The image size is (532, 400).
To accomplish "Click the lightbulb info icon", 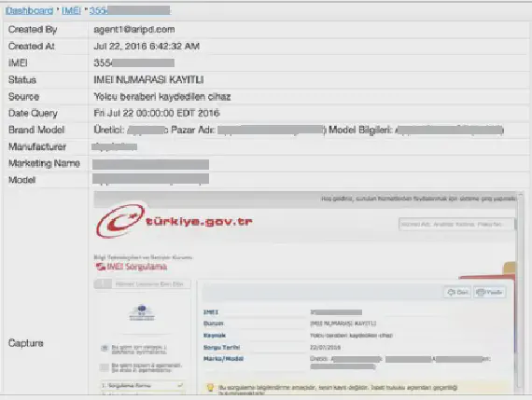I will (x=210, y=387).
